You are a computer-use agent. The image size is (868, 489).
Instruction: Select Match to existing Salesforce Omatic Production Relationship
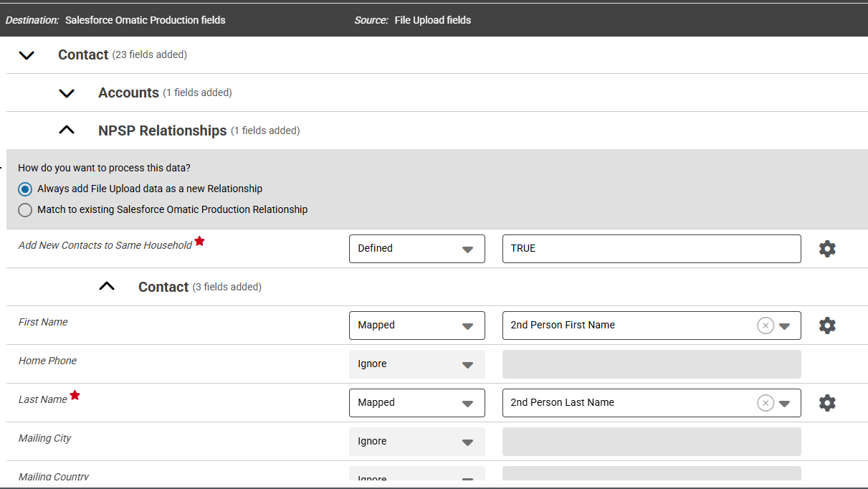coord(25,210)
